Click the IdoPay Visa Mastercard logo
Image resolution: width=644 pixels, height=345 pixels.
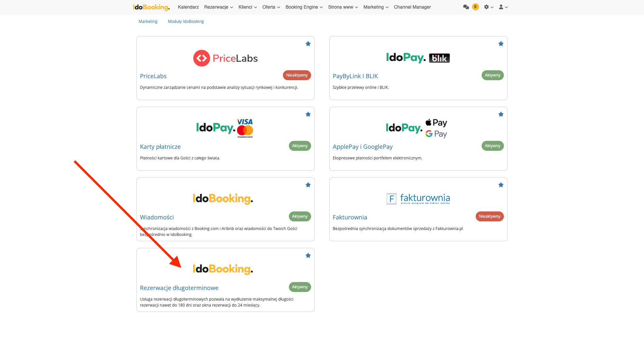point(225,128)
